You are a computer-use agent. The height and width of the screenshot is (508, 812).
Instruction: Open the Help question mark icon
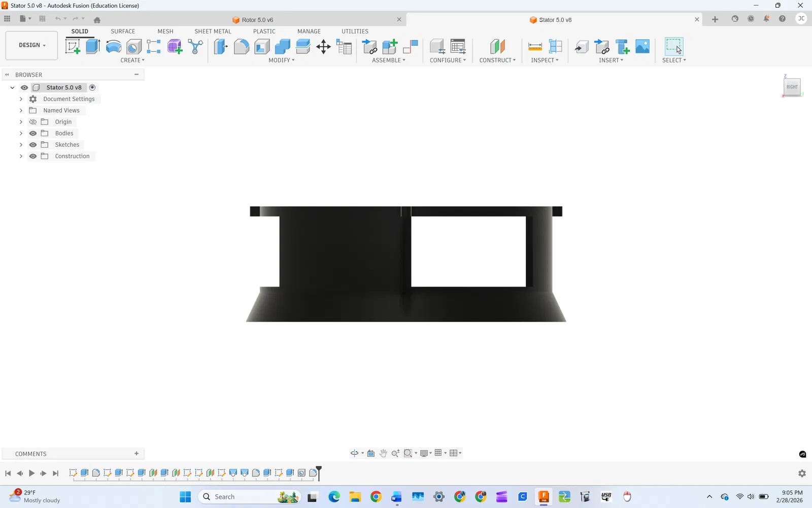click(x=782, y=19)
